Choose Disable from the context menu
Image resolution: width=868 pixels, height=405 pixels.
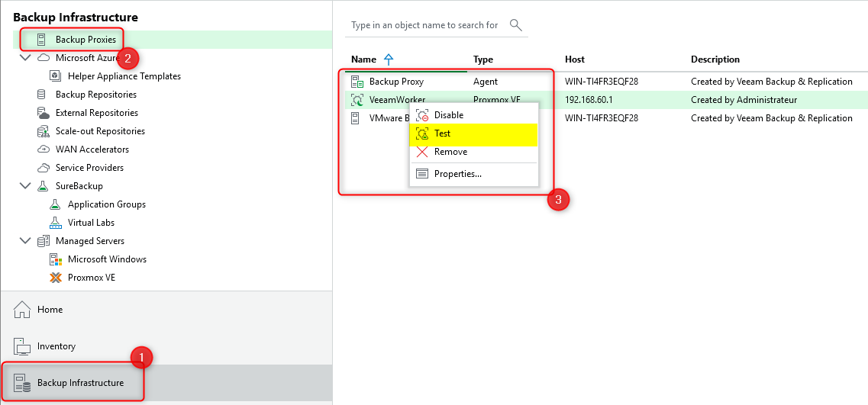coord(473,115)
